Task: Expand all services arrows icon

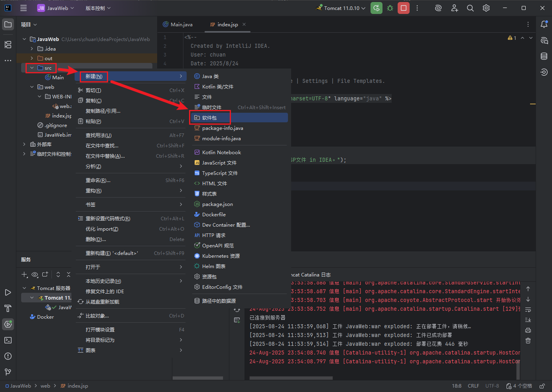Action: pos(58,274)
